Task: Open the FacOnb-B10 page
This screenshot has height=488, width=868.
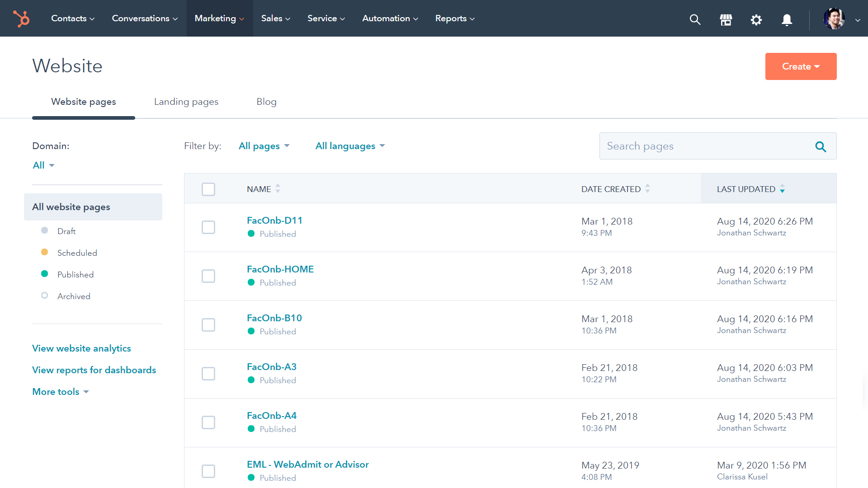Action: pyautogui.click(x=274, y=318)
